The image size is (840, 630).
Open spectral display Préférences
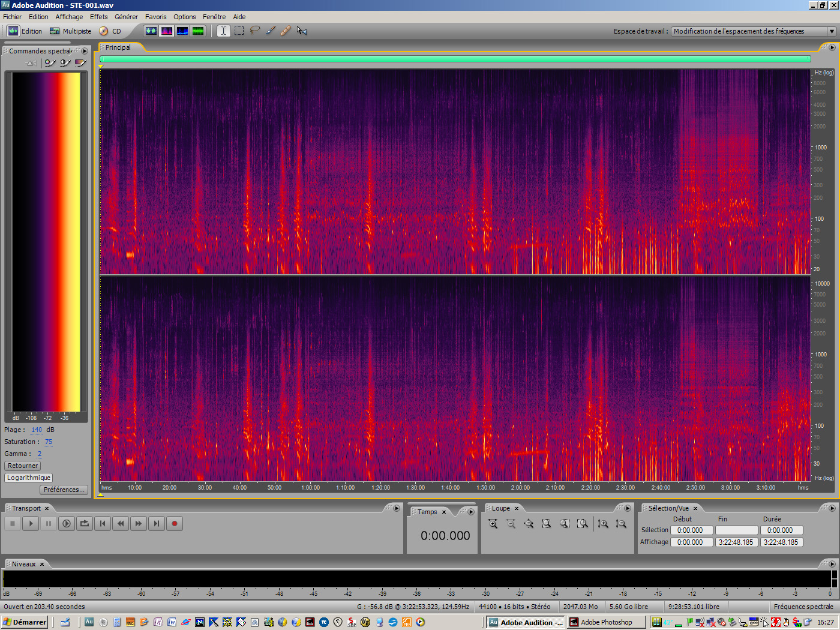64,489
